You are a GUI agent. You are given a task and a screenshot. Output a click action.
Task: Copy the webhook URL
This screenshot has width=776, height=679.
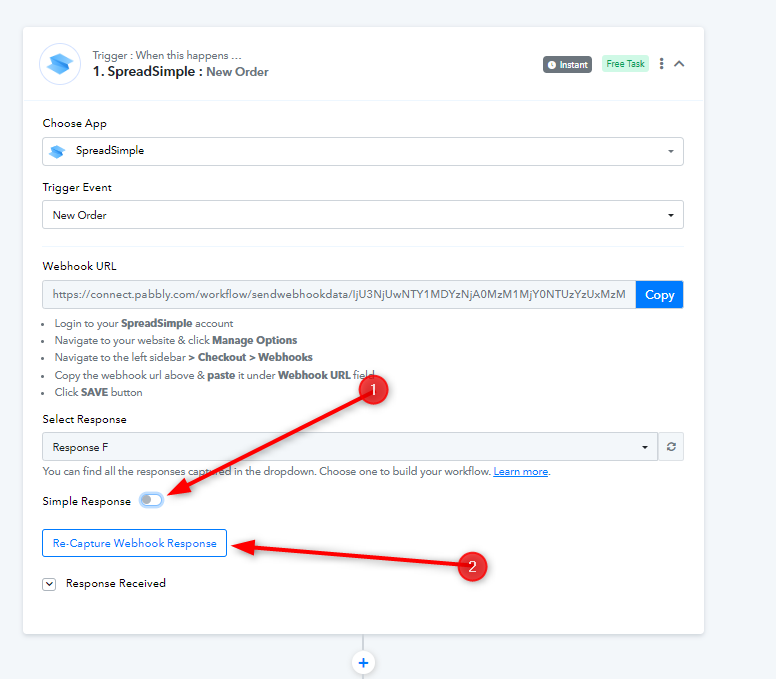(x=659, y=294)
